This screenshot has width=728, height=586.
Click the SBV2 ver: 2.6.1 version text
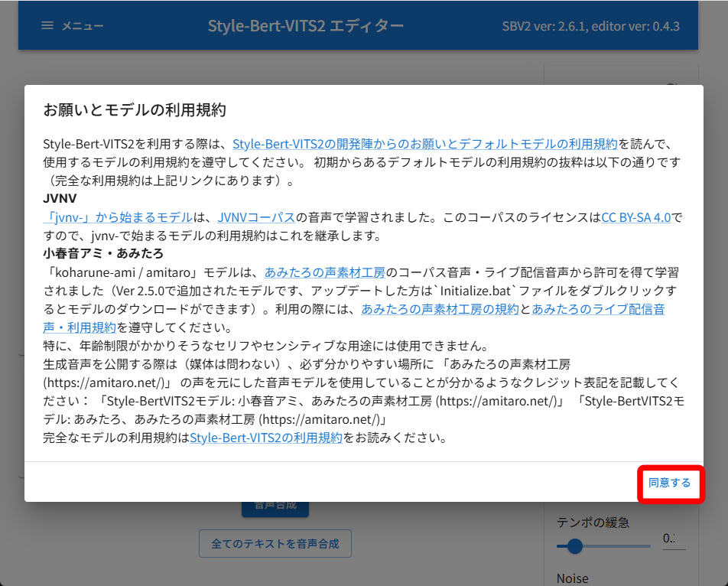tap(544, 26)
